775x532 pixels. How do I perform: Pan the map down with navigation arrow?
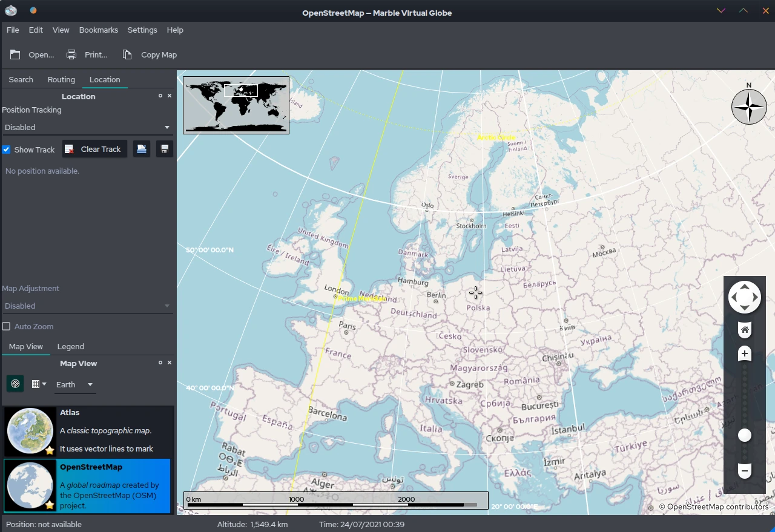(745, 307)
